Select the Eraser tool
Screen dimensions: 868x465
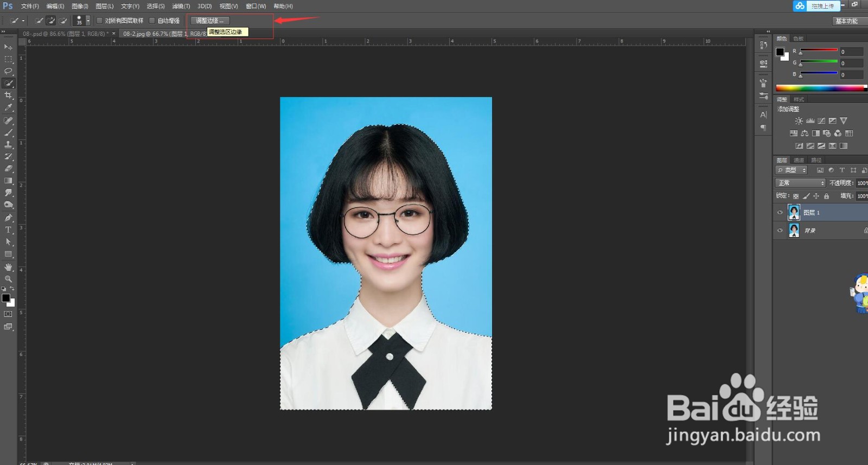point(8,168)
